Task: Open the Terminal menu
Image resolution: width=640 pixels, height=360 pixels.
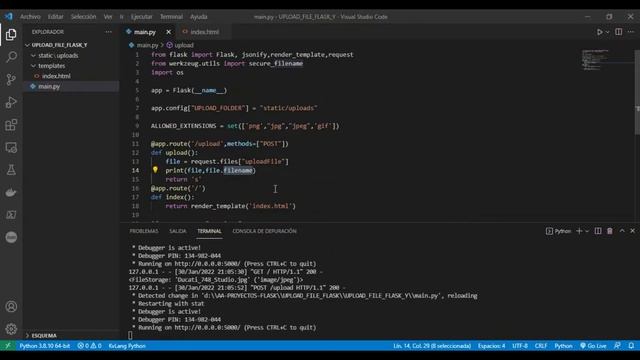Action: pos(171,17)
